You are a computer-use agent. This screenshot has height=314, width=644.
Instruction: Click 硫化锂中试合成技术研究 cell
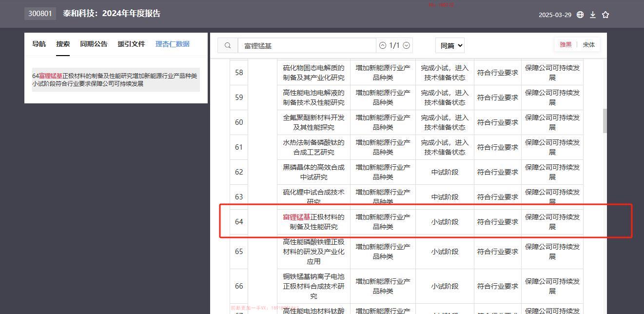[313, 196]
